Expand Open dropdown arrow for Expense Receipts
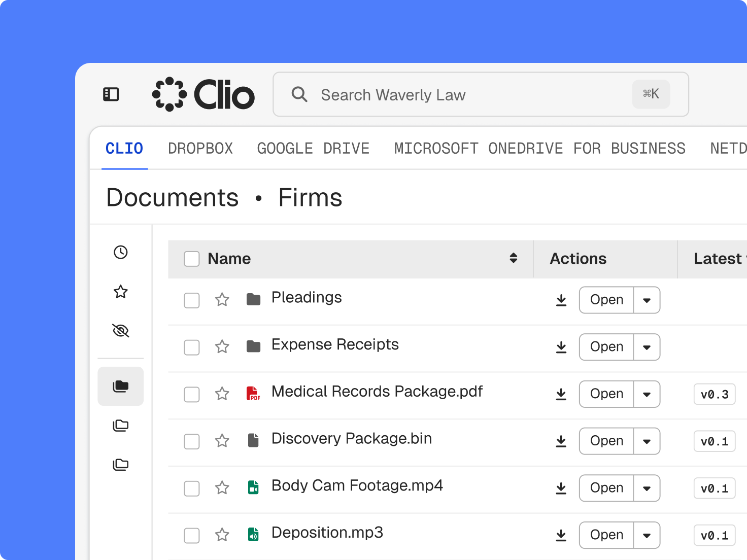The width and height of the screenshot is (747, 560). [647, 347]
